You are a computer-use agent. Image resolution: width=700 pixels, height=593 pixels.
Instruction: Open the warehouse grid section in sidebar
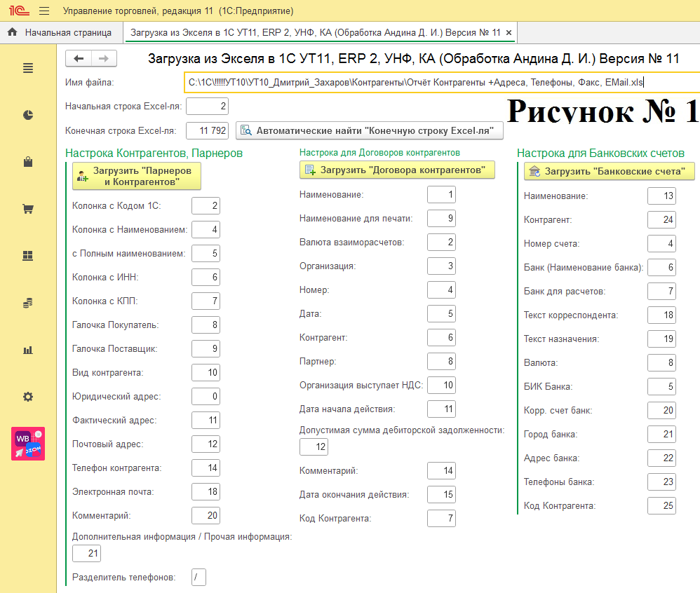point(27,256)
